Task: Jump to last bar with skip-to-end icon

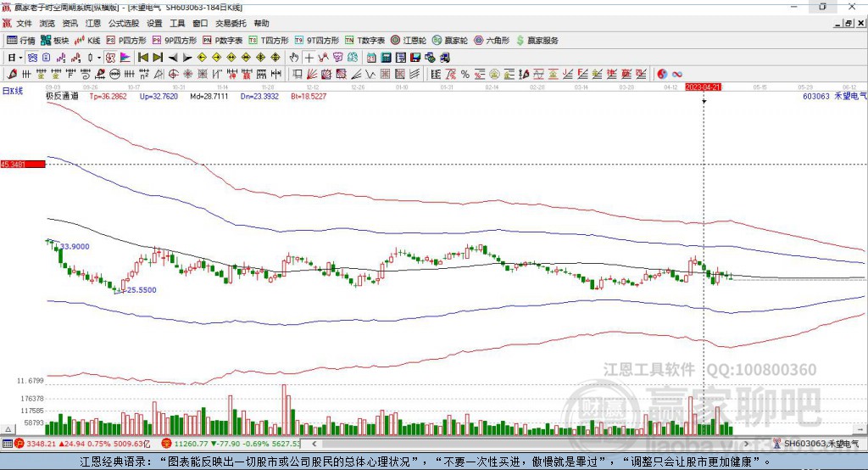Action: [x=158, y=58]
